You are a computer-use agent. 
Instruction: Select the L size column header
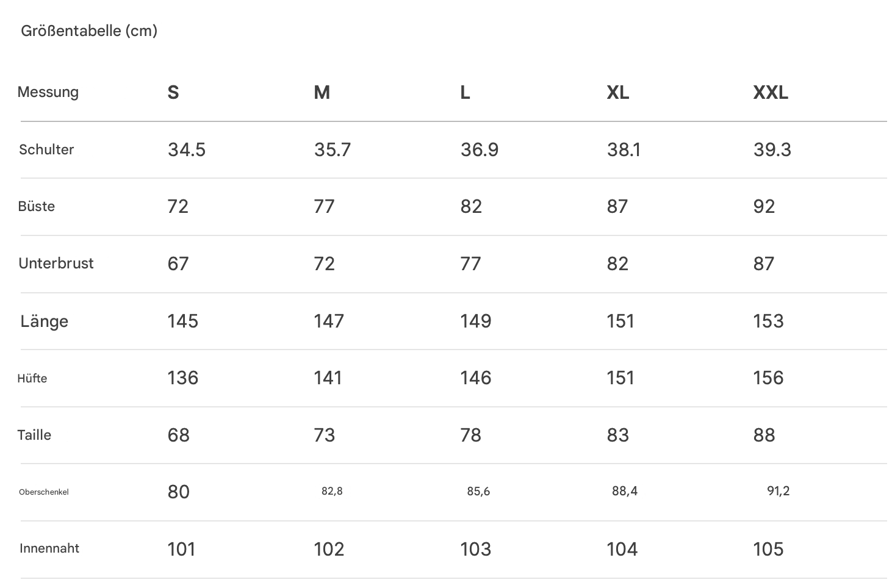click(465, 93)
